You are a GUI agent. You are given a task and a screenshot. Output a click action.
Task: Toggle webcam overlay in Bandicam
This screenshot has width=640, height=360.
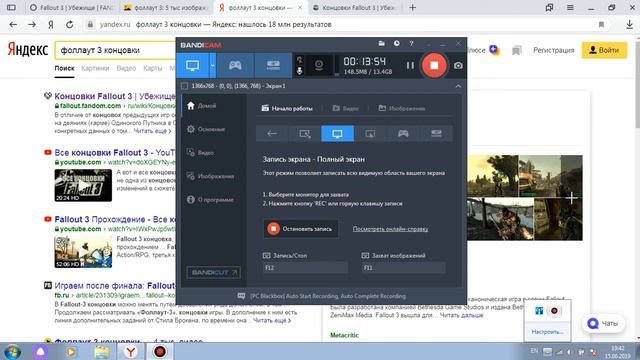(x=319, y=65)
